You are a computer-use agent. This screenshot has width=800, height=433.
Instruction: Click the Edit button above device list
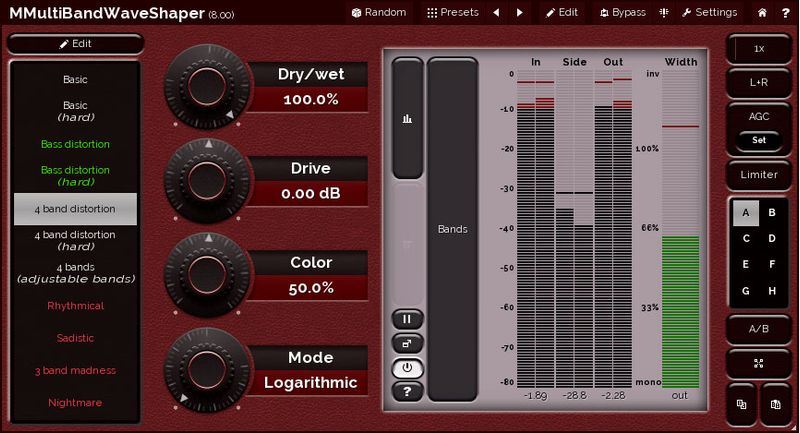click(x=76, y=44)
